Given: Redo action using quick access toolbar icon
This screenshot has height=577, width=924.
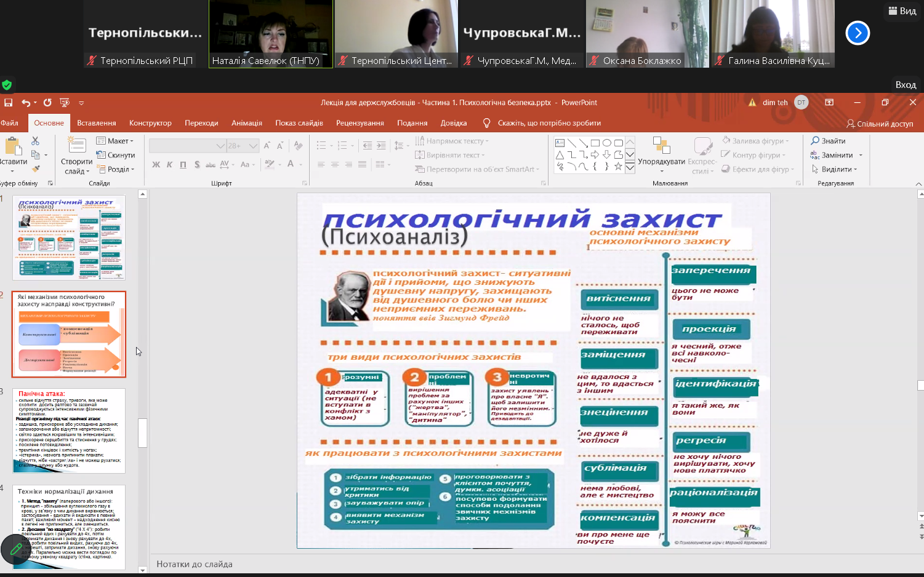Looking at the screenshot, I should [47, 103].
